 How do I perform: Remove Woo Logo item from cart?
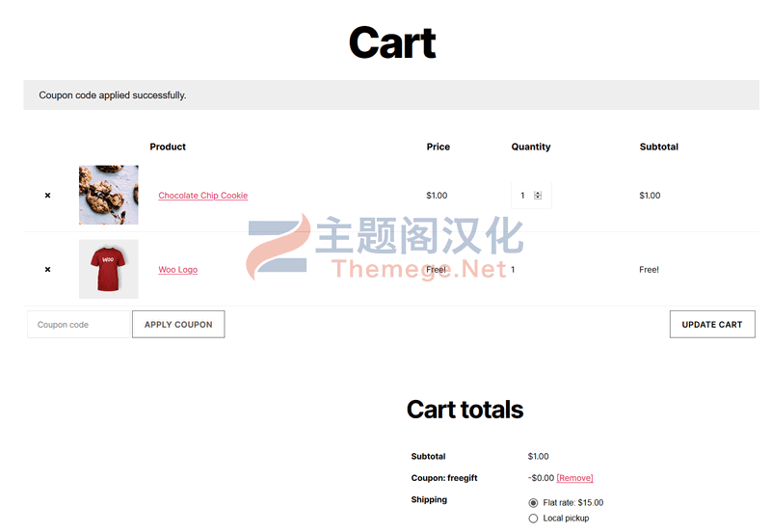pos(47,270)
